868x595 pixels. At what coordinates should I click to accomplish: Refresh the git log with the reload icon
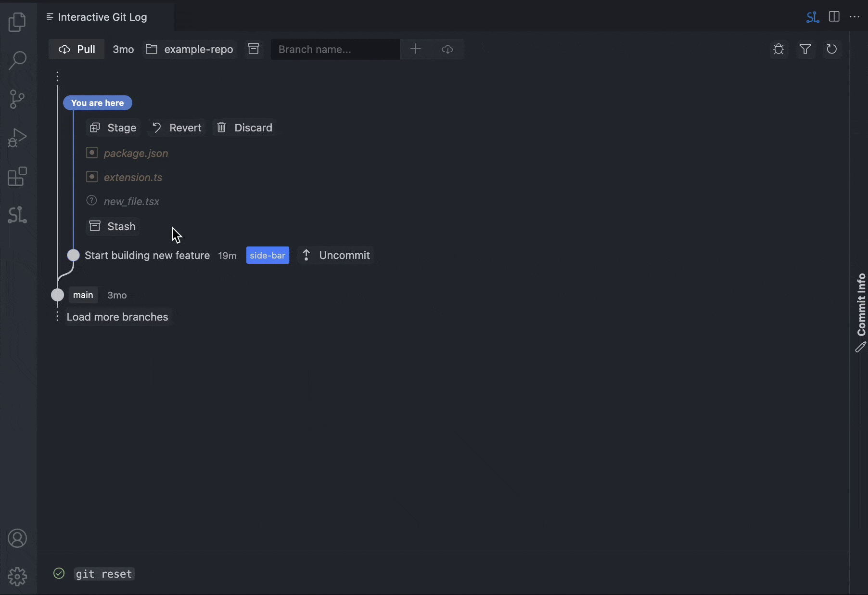tap(832, 49)
